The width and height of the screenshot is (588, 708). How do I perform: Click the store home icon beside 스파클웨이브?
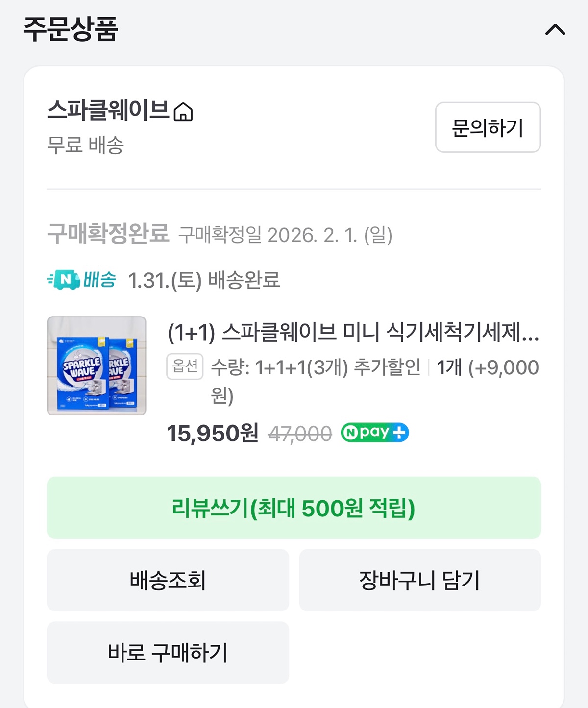pos(183,112)
